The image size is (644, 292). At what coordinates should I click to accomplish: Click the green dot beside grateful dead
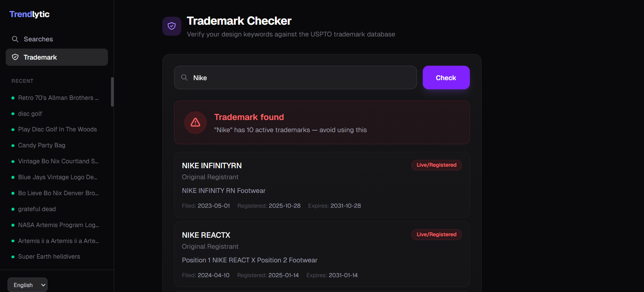(13, 209)
